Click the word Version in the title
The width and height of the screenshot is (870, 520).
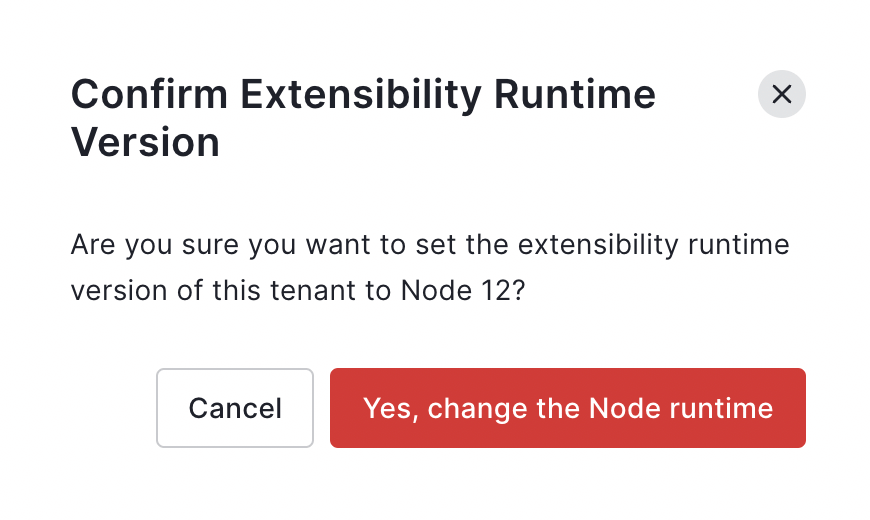tap(145, 143)
